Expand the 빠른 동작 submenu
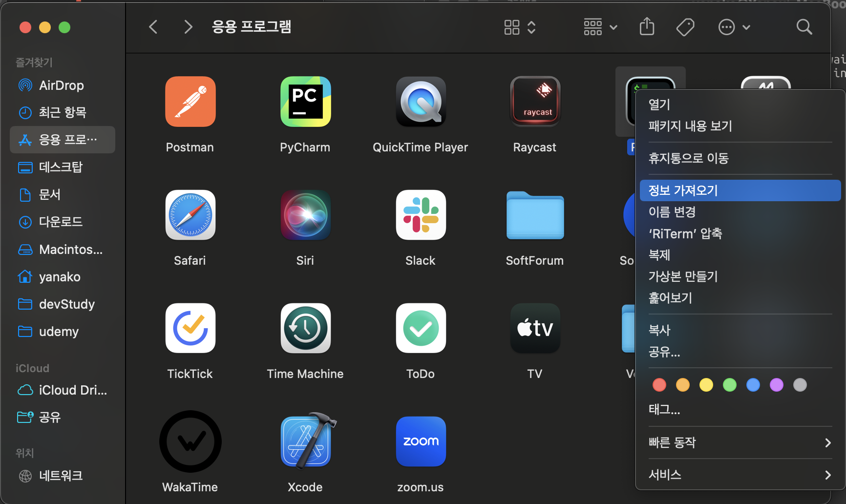 pos(740,442)
